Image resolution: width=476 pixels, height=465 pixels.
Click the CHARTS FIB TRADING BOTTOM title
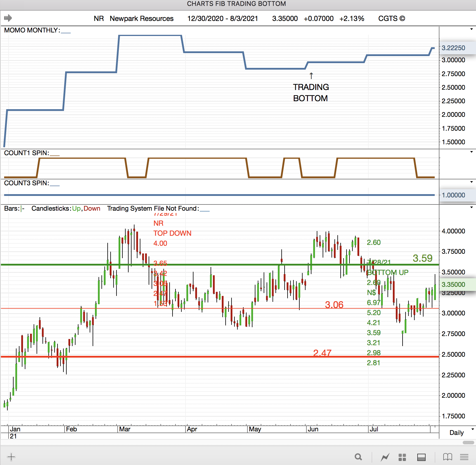(x=237, y=4)
